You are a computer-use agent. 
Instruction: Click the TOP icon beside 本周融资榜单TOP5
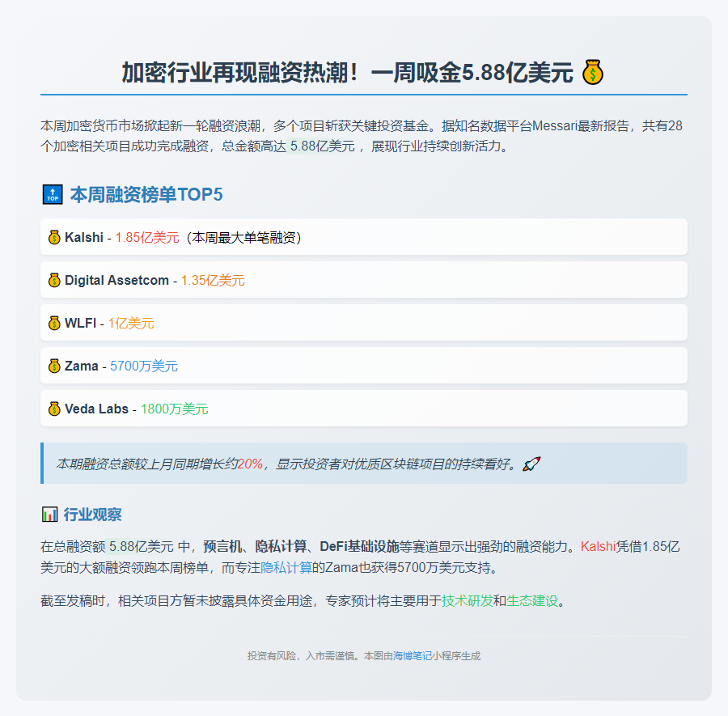53,194
